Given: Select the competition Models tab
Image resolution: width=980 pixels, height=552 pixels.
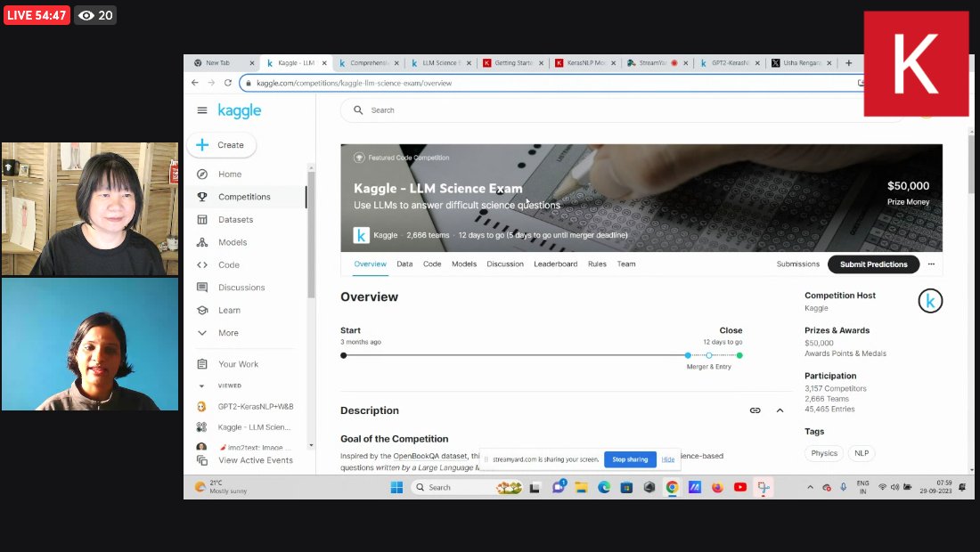Looking at the screenshot, I should coord(464,264).
